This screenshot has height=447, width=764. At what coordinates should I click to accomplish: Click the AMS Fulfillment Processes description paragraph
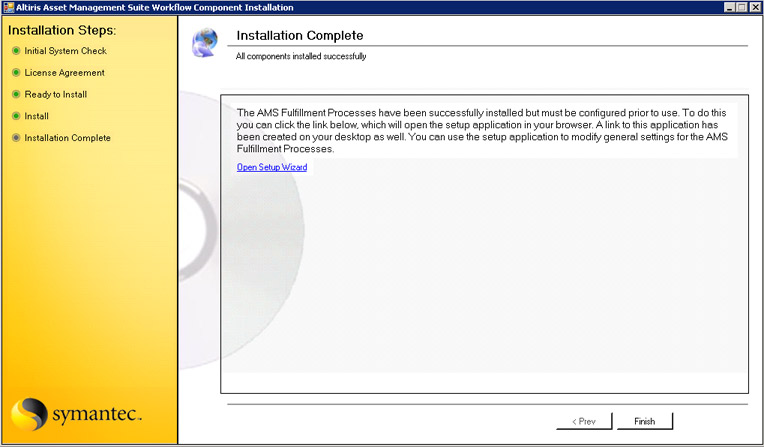(482, 131)
